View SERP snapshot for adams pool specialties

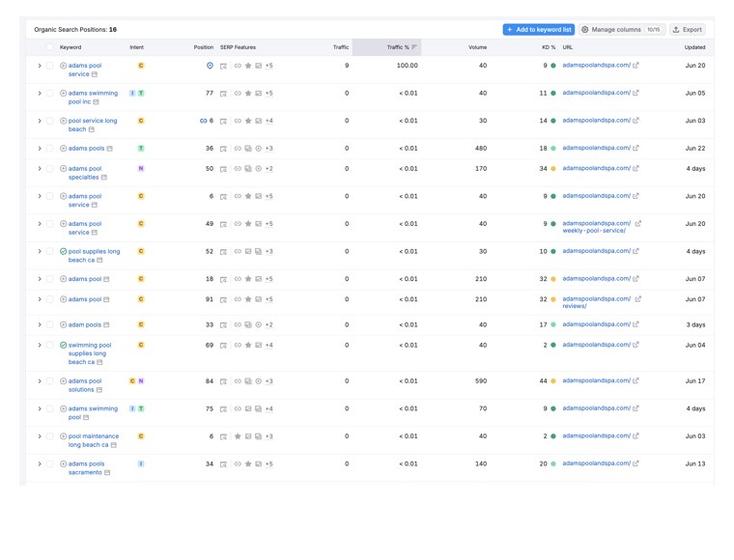coord(224,169)
